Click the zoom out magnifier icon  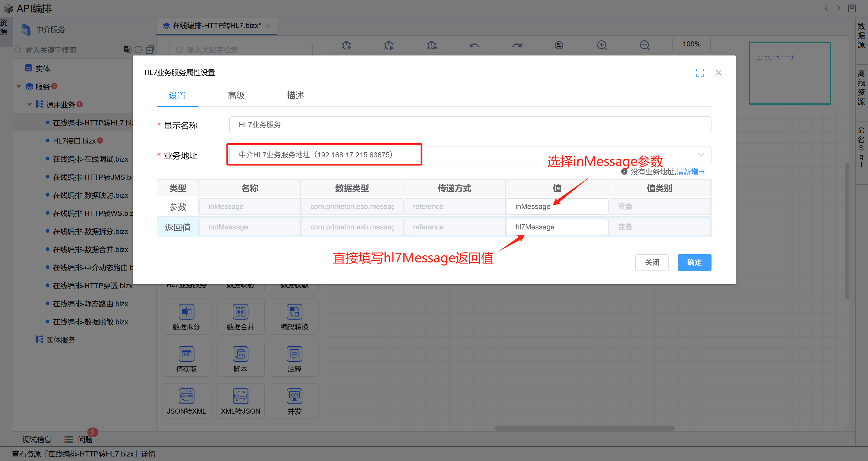645,45
